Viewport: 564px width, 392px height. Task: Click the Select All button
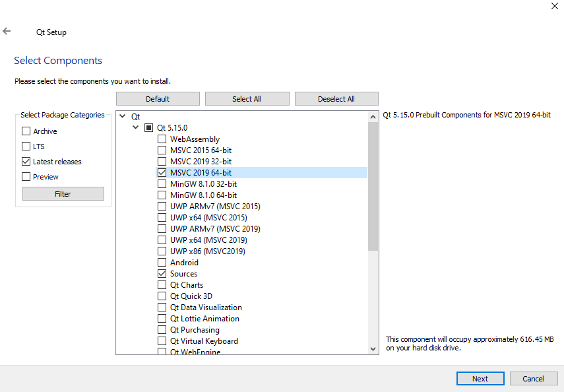(247, 98)
